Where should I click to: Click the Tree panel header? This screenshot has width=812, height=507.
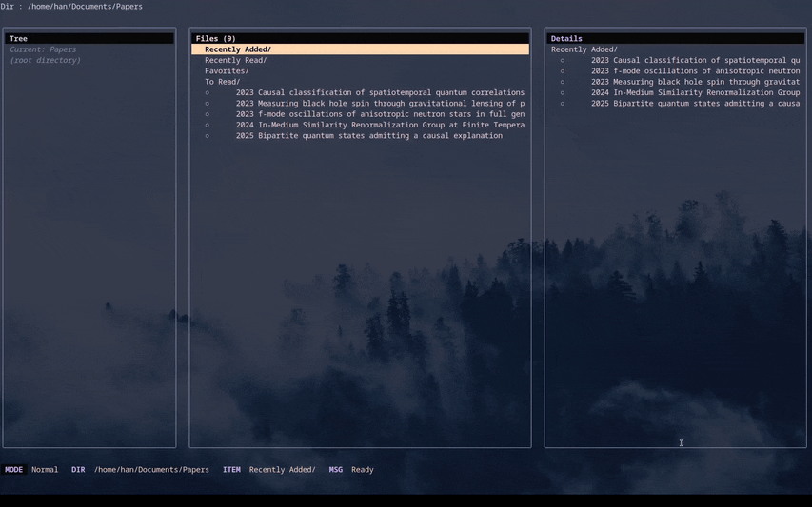[89, 38]
